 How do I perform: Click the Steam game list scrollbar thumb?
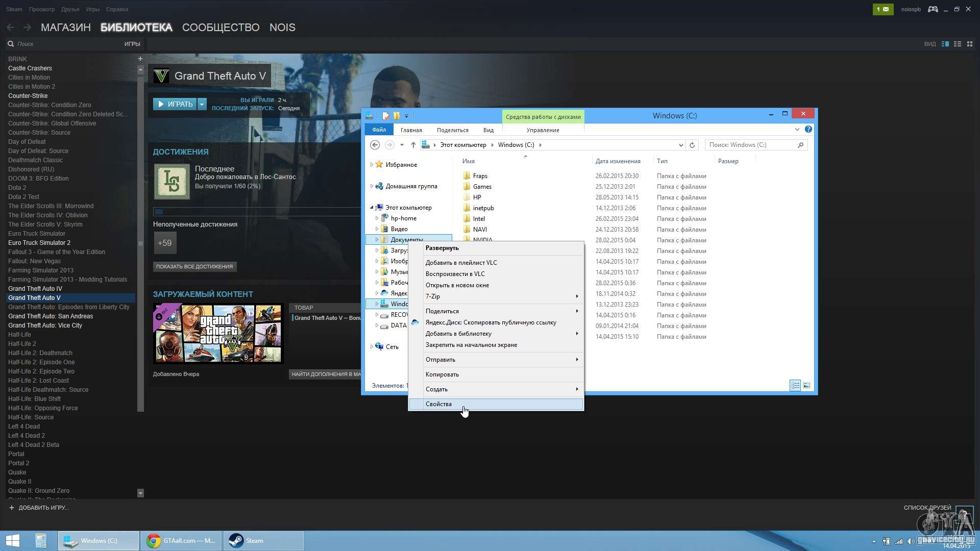(141, 243)
